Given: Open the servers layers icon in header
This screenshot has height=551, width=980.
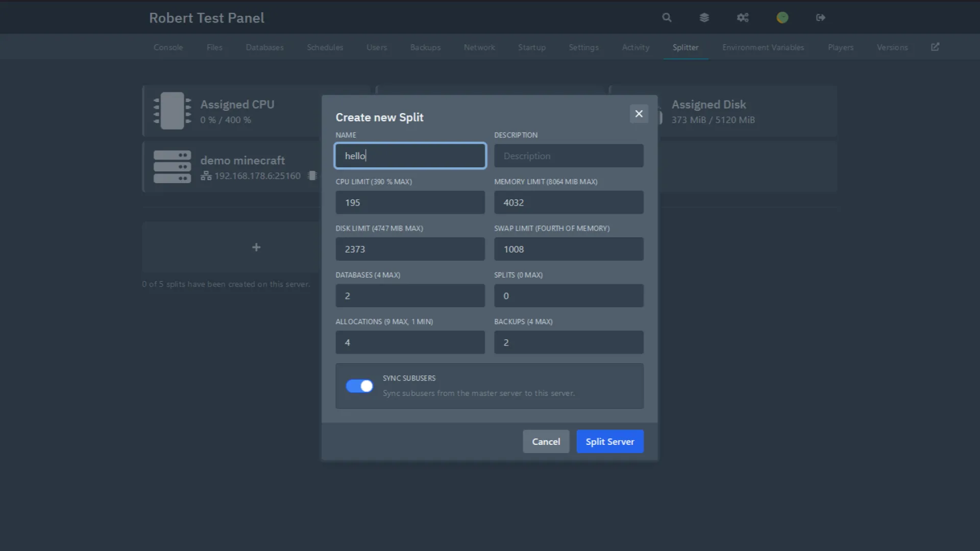Looking at the screenshot, I should point(704,17).
